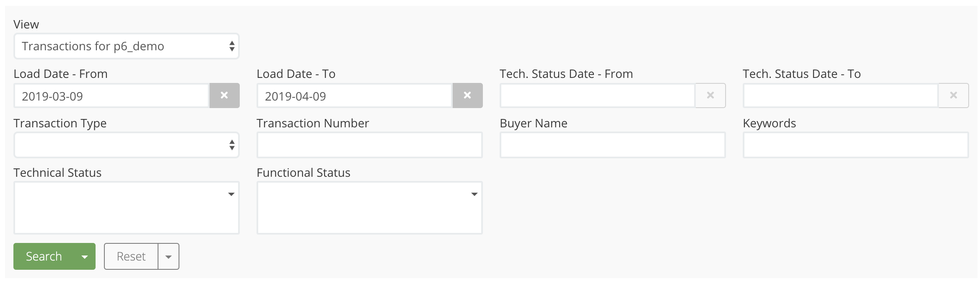Open the Search button's dropdown arrow
Image resolution: width=980 pixels, height=284 pixels.
pyautogui.click(x=85, y=256)
